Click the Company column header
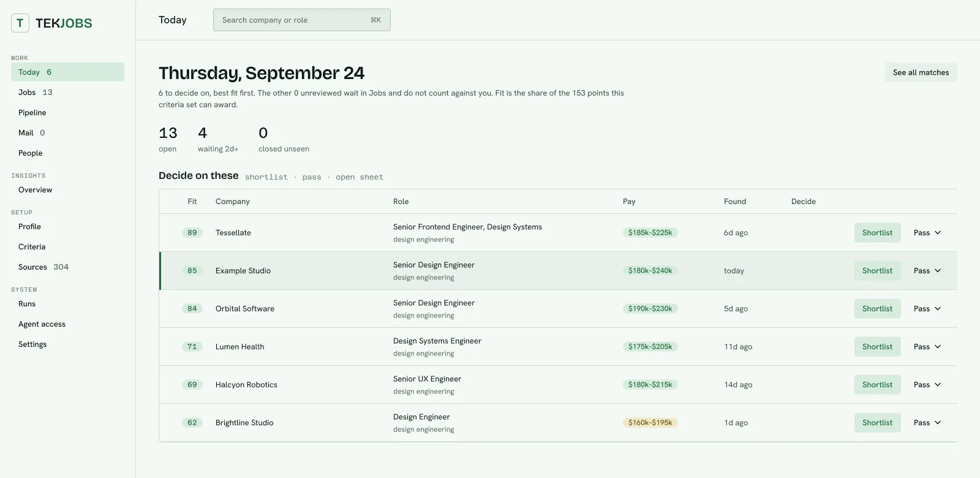The height and width of the screenshot is (478, 980). tap(233, 201)
